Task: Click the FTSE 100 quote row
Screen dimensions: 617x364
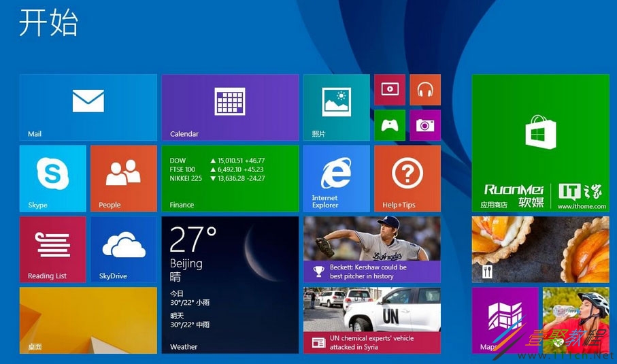Action: [217, 169]
